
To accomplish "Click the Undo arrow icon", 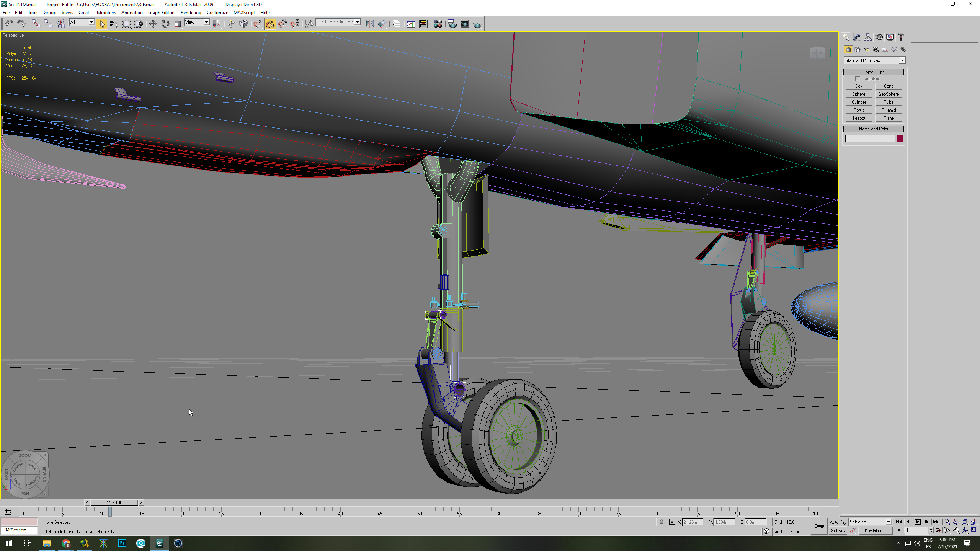I will pyautogui.click(x=9, y=24).
